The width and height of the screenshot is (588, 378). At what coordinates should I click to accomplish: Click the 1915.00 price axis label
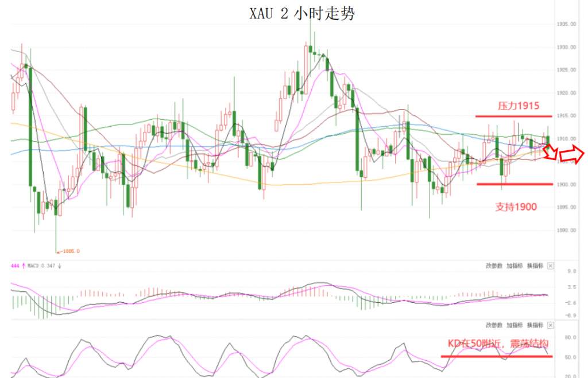(x=566, y=116)
